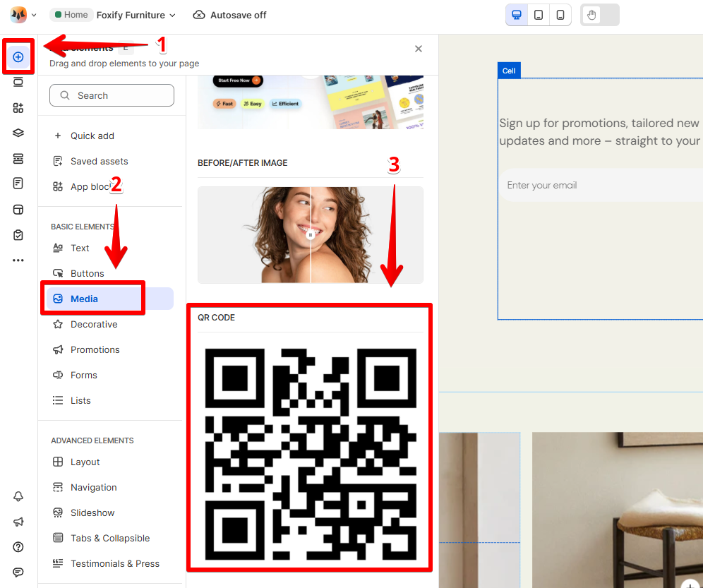
Task: Select the Before/After image element thumbnail
Action: pos(311,235)
